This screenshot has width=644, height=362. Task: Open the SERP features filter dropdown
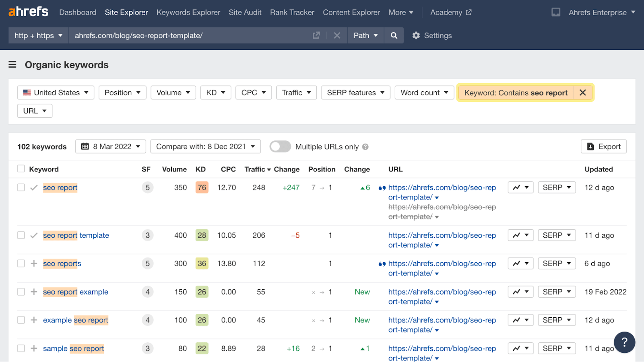tap(355, 93)
